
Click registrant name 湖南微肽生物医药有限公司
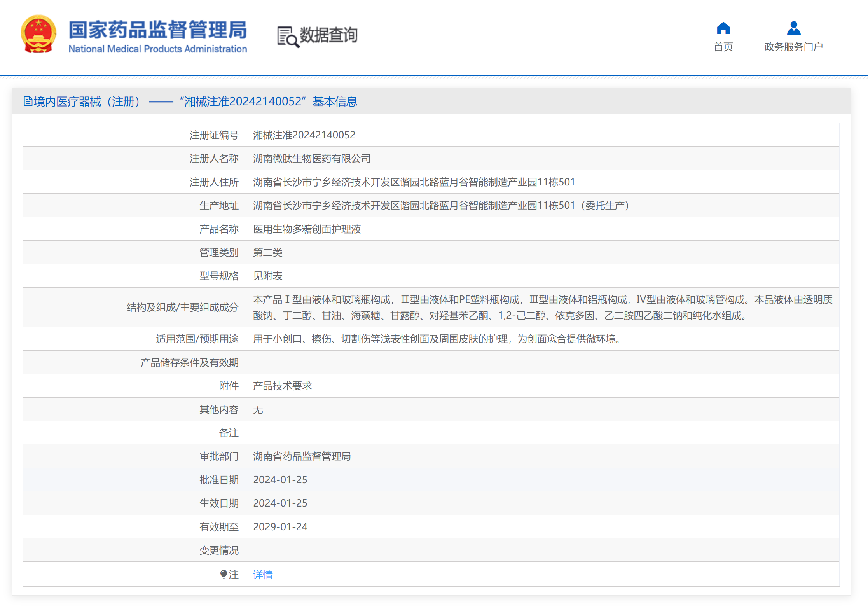[x=312, y=158]
